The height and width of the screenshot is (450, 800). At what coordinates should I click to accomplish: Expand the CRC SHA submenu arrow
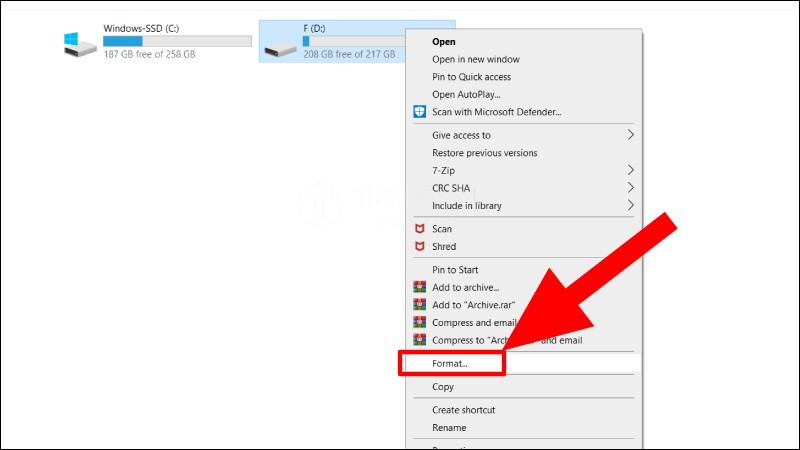tap(630, 188)
